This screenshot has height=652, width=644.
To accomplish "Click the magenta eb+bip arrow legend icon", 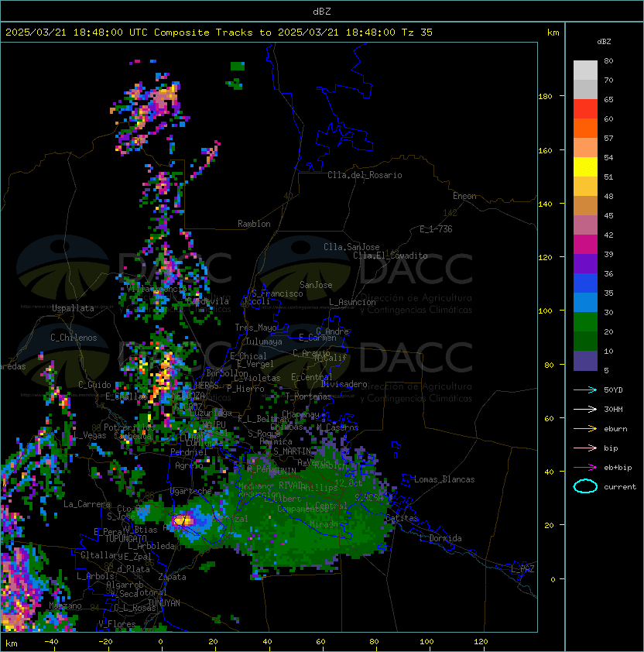I will (x=585, y=468).
